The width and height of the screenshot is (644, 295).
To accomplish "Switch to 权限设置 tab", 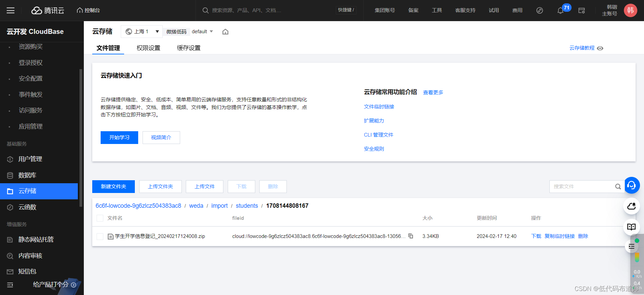I will point(148,48).
